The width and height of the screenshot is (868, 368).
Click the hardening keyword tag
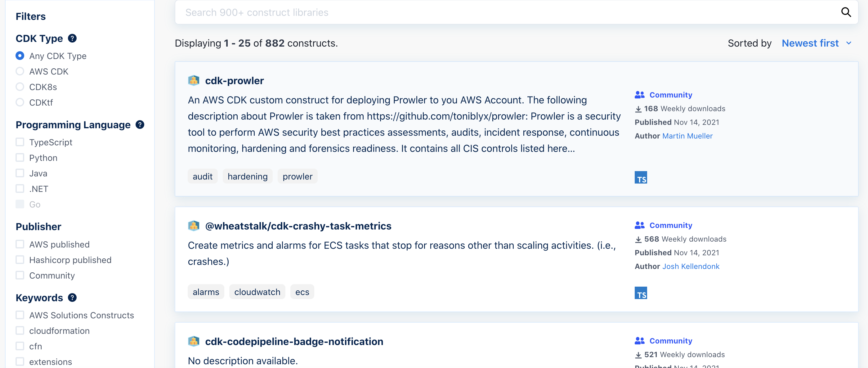click(247, 176)
